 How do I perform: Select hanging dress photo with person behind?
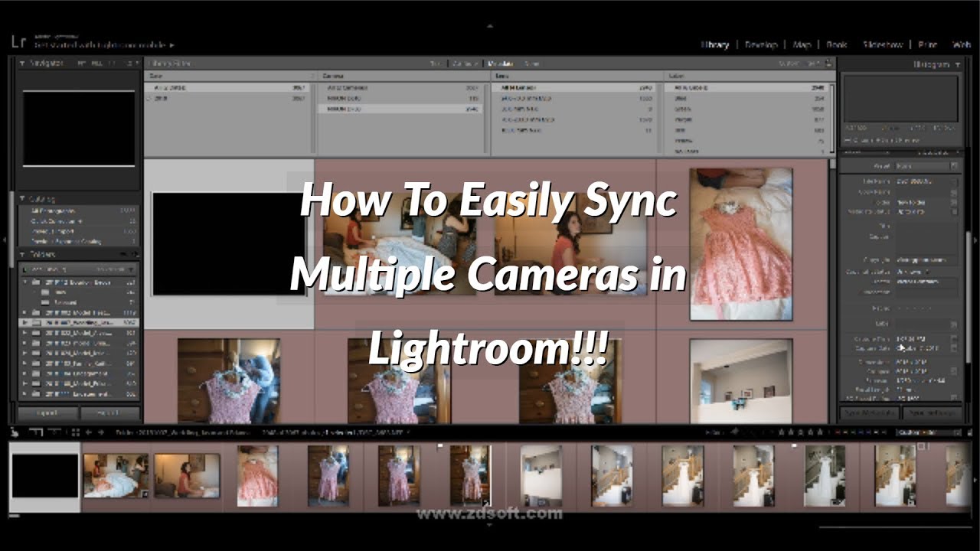[x=229, y=381]
